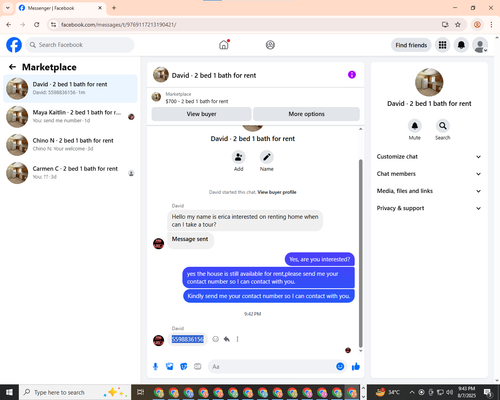The image size is (500, 400).
Task: Choose a sticker icon
Action: coord(184,367)
